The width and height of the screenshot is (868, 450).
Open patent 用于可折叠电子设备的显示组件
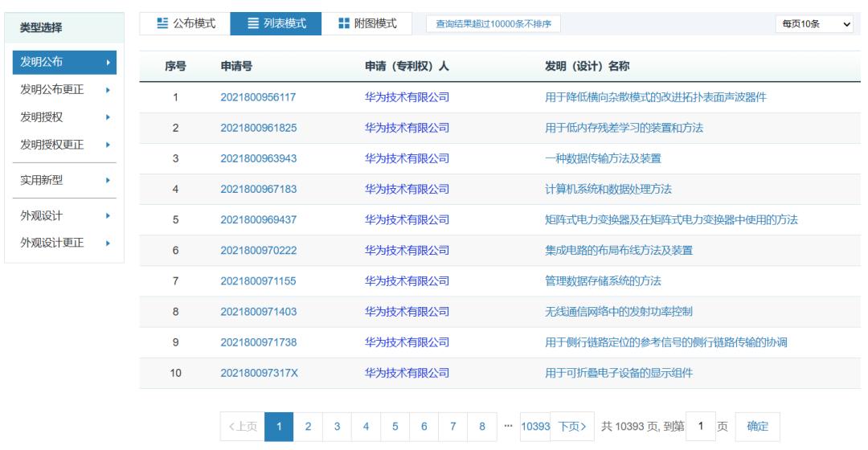pyautogui.click(x=618, y=373)
